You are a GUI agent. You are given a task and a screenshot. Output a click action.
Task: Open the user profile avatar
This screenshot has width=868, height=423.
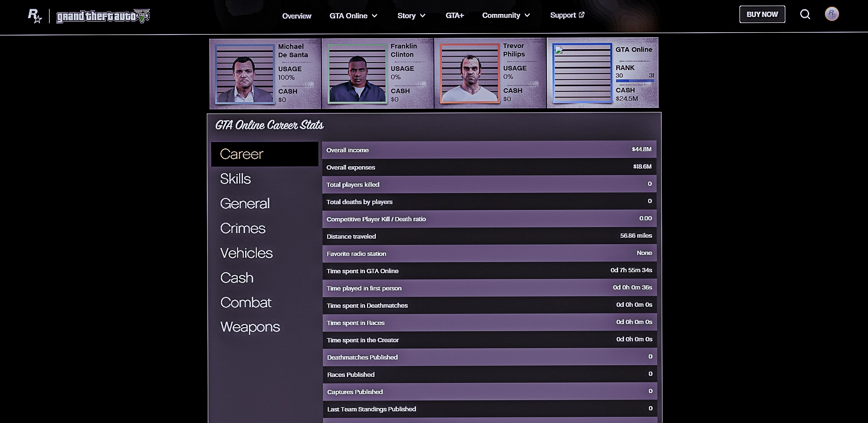(x=832, y=14)
